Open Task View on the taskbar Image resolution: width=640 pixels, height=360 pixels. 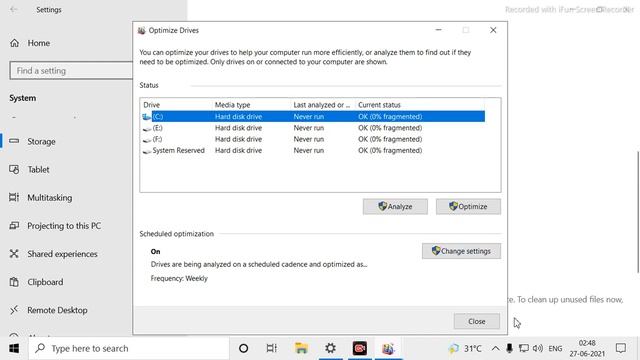(x=272, y=349)
